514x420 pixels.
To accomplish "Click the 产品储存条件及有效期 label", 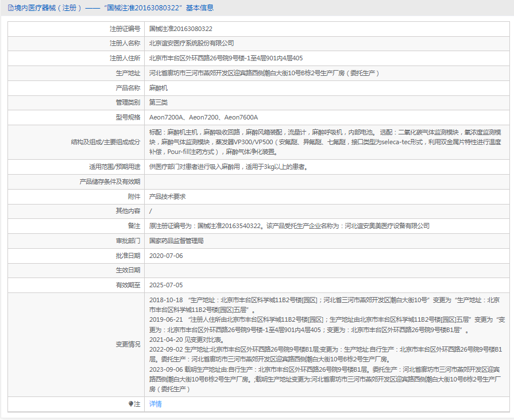I will 110,182.
